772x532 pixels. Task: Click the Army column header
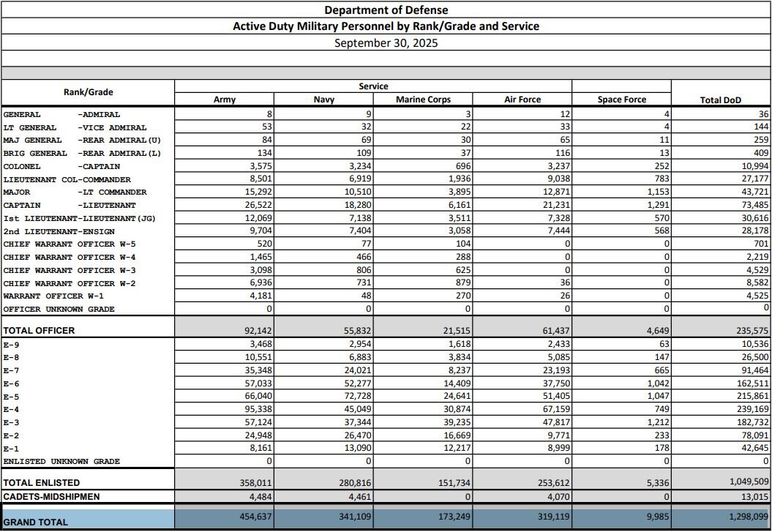tap(224, 100)
